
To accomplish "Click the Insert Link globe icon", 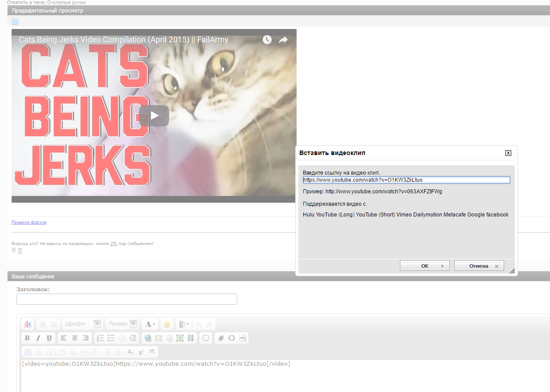I will coord(148,338).
